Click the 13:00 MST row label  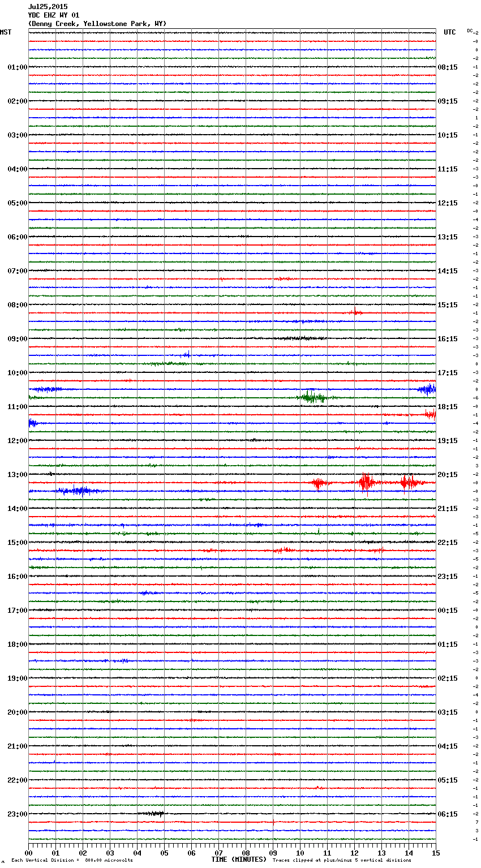(x=18, y=475)
